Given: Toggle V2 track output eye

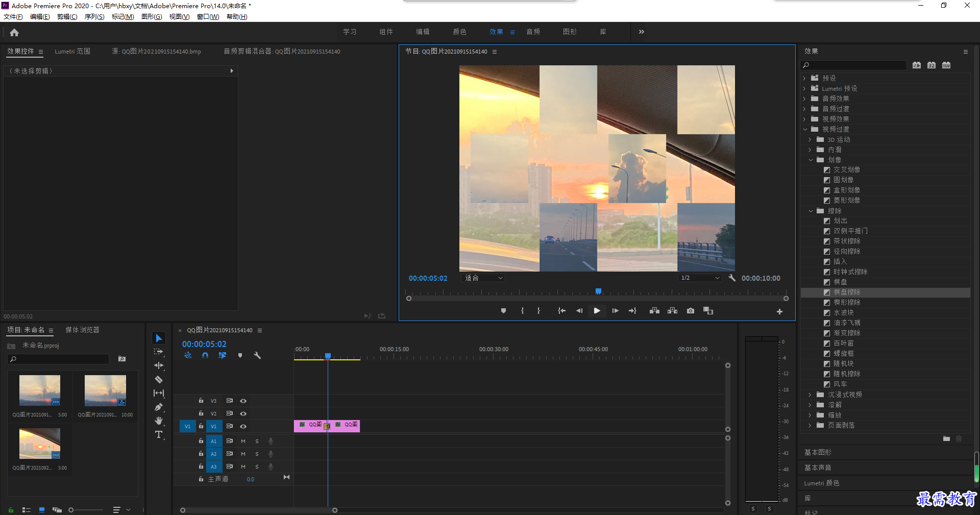Looking at the screenshot, I should [x=243, y=413].
